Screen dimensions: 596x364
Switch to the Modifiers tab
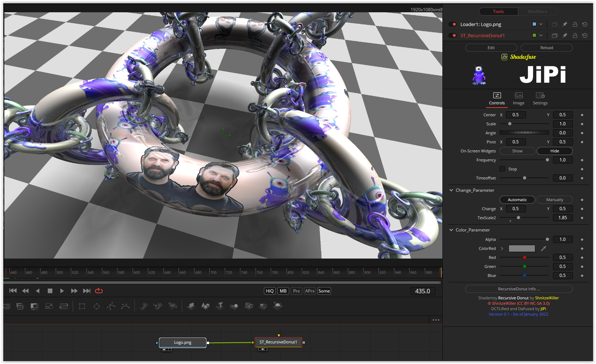pyautogui.click(x=537, y=12)
